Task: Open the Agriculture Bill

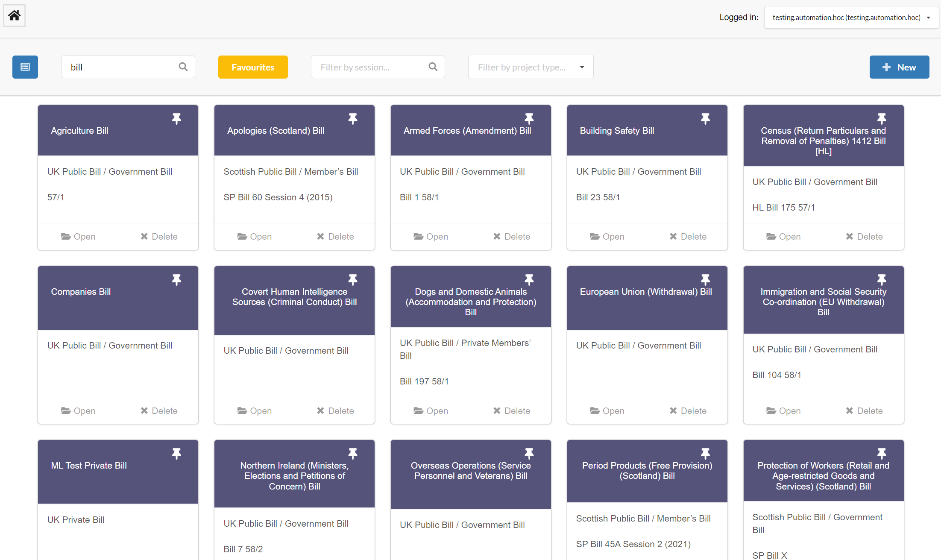Action: click(x=78, y=237)
